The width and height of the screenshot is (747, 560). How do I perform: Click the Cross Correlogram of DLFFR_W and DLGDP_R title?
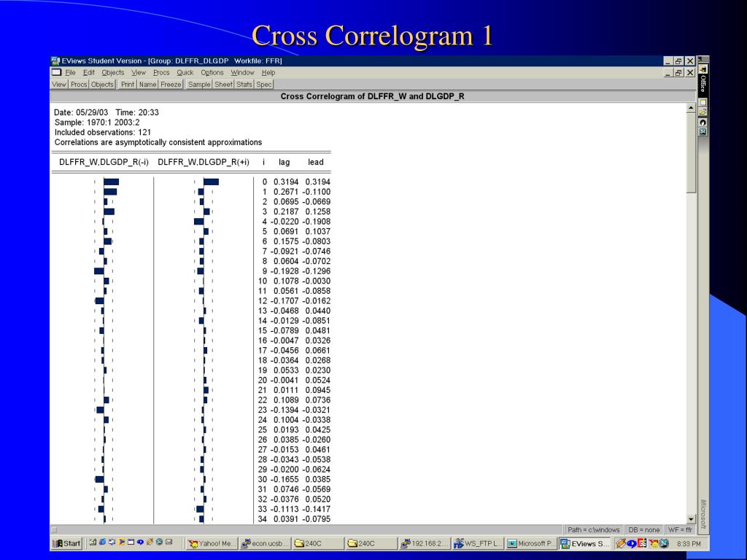click(x=372, y=96)
